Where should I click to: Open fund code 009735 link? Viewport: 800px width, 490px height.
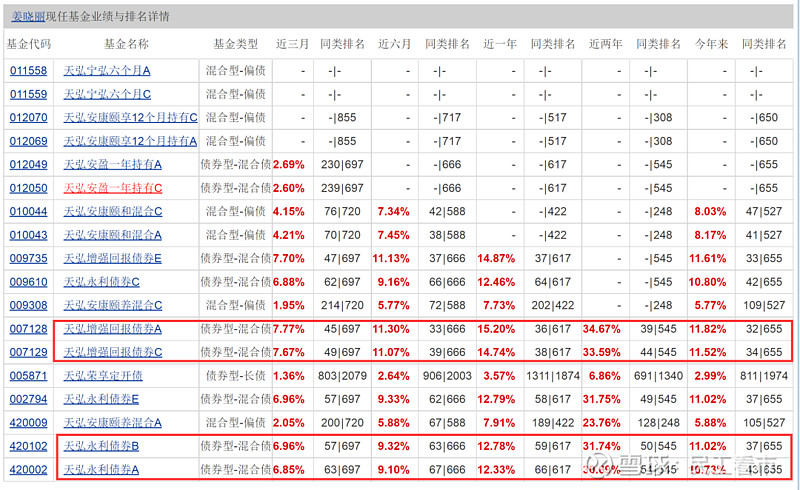click(x=29, y=258)
